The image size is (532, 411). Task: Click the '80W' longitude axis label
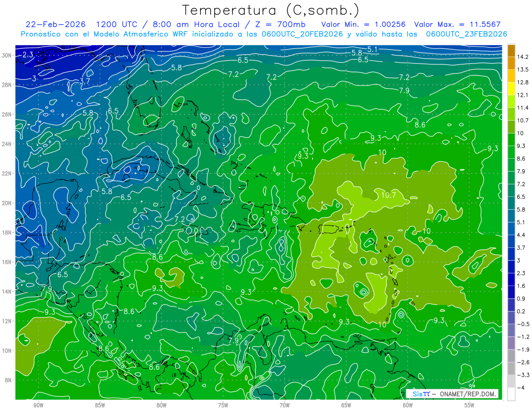[161, 405]
